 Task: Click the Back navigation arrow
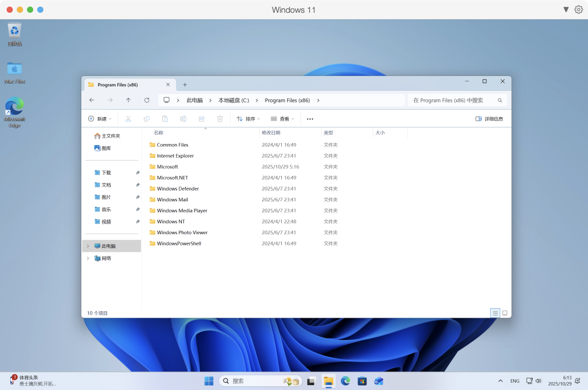92,100
